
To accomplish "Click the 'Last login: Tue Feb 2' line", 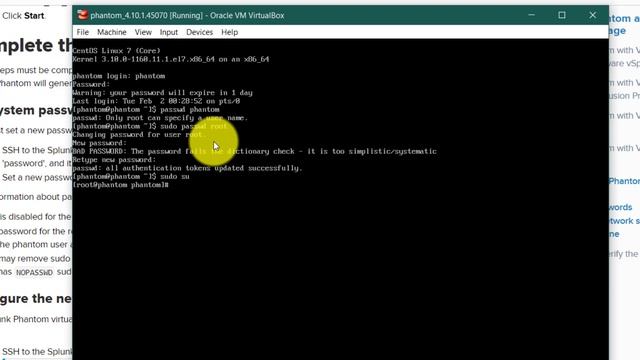I will point(156,101).
